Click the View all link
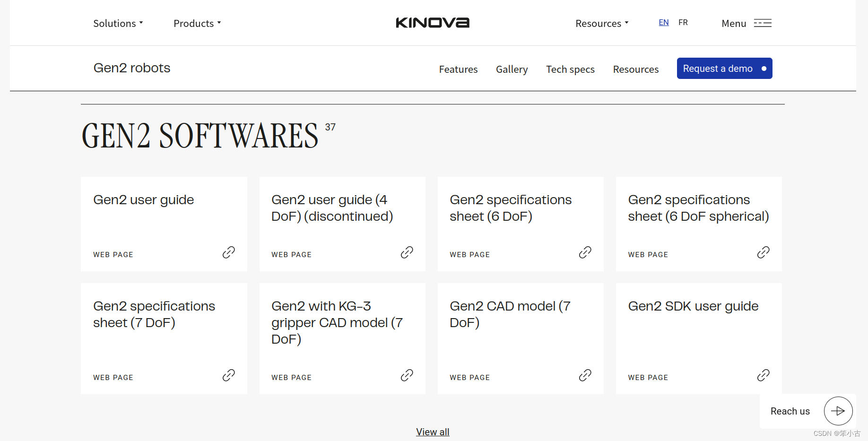 [433, 432]
